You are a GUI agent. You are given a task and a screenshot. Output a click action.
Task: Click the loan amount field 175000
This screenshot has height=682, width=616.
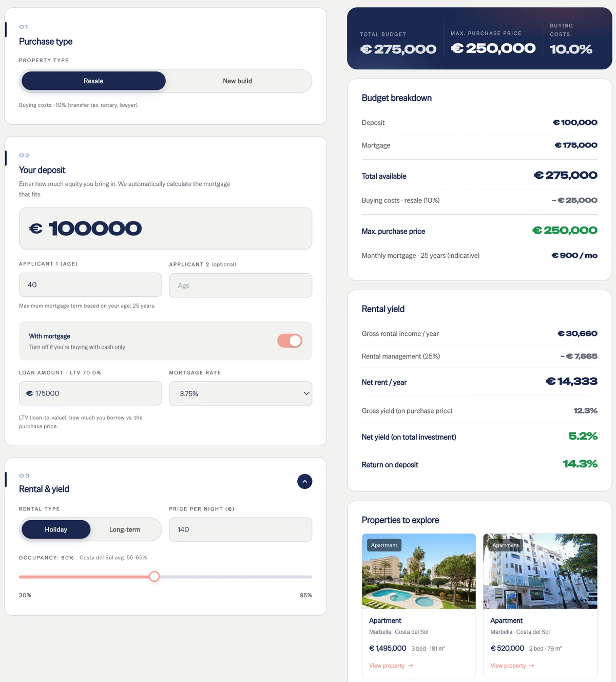click(90, 393)
